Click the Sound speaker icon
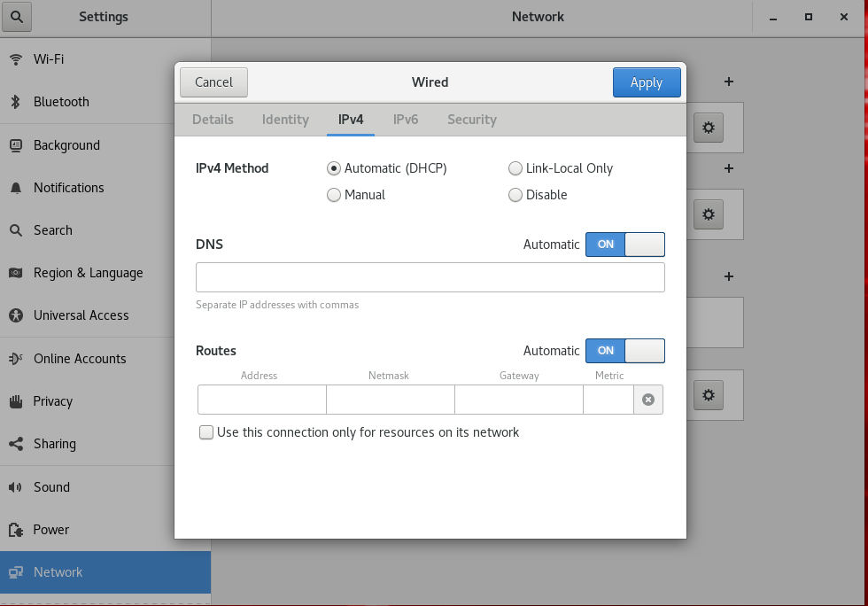868x606 pixels. (x=16, y=487)
